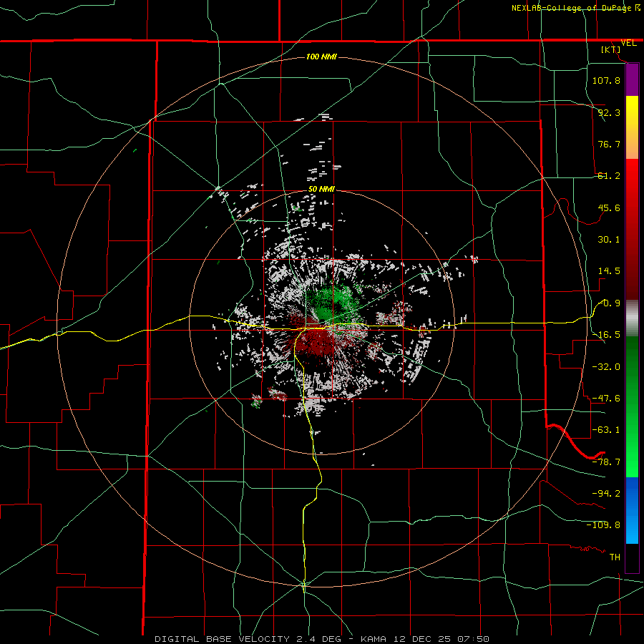Select the 14.5 legend value
The height and width of the screenshot is (644, 644).
point(609,271)
